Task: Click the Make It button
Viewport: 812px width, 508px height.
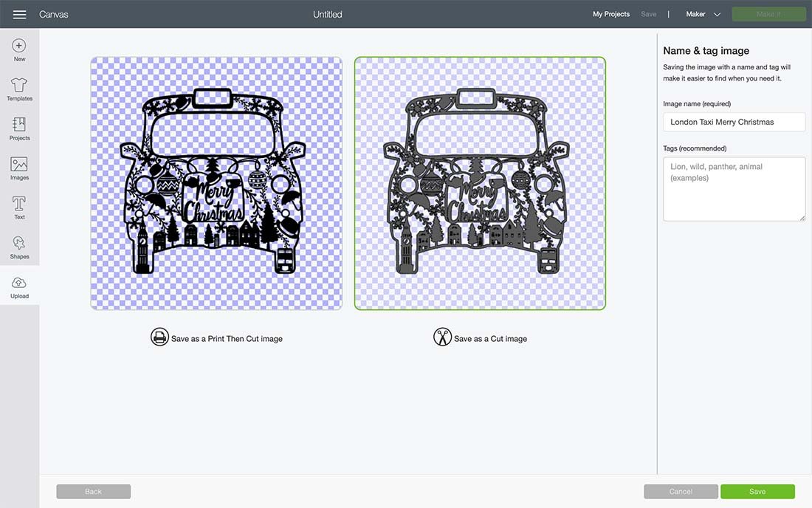Action: point(768,15)
